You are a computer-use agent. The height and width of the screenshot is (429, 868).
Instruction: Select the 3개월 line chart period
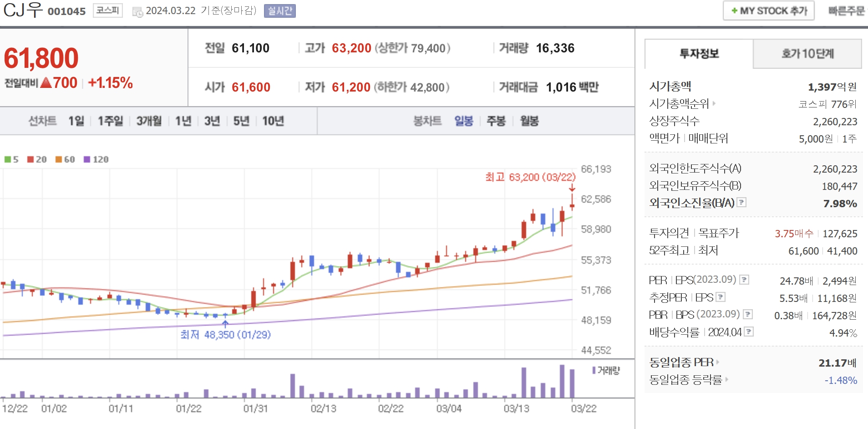pyautogui.click(x=149, y=121)
